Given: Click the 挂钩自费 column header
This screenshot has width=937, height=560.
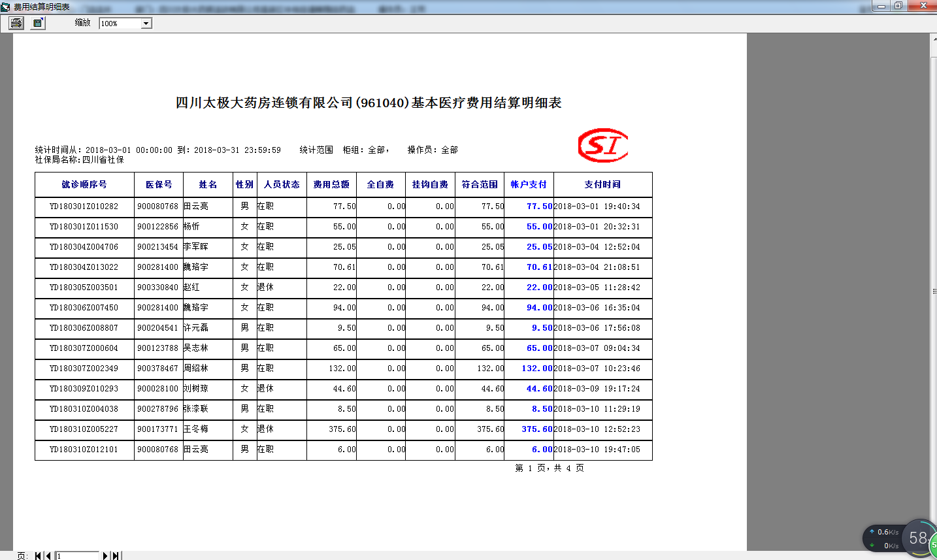Looking at the screenshot, I should click(430, 185).
